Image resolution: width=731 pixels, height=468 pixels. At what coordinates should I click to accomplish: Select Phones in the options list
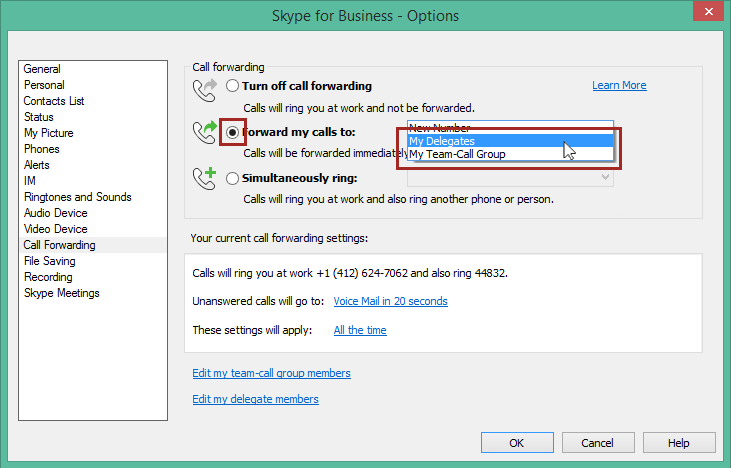click(x=92, y=149)
